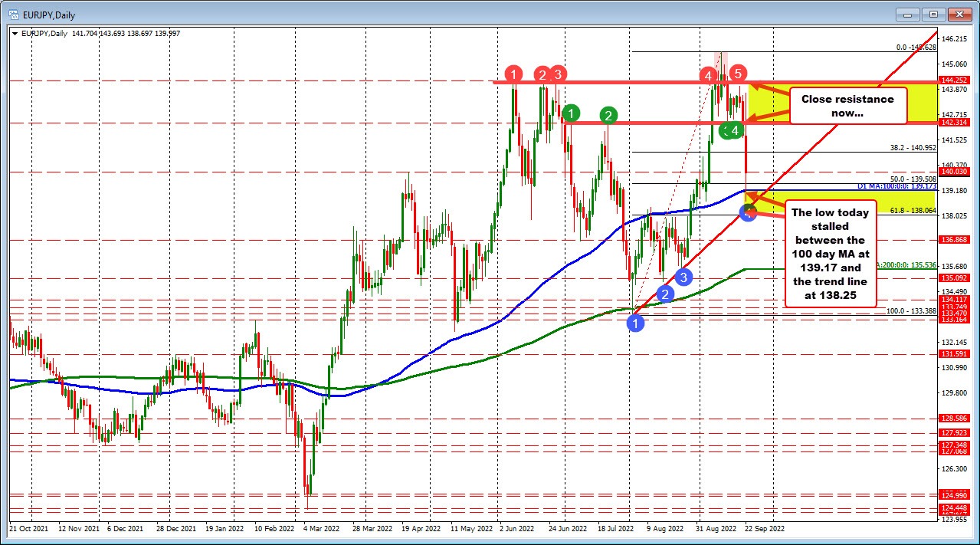This screenshot has height=545, width=980.
Task: Click the red price label 127.923
Action: click(x=952, y=432)
